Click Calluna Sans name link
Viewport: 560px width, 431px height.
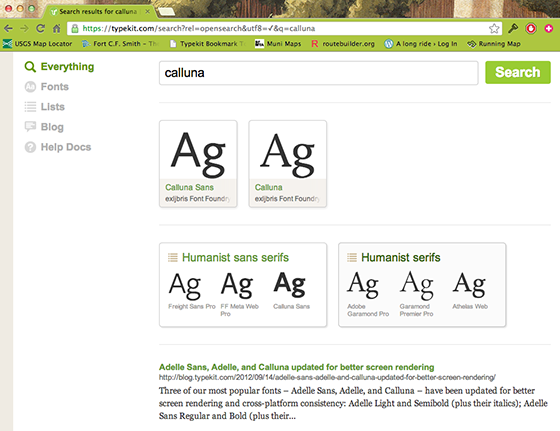[189, 187]
